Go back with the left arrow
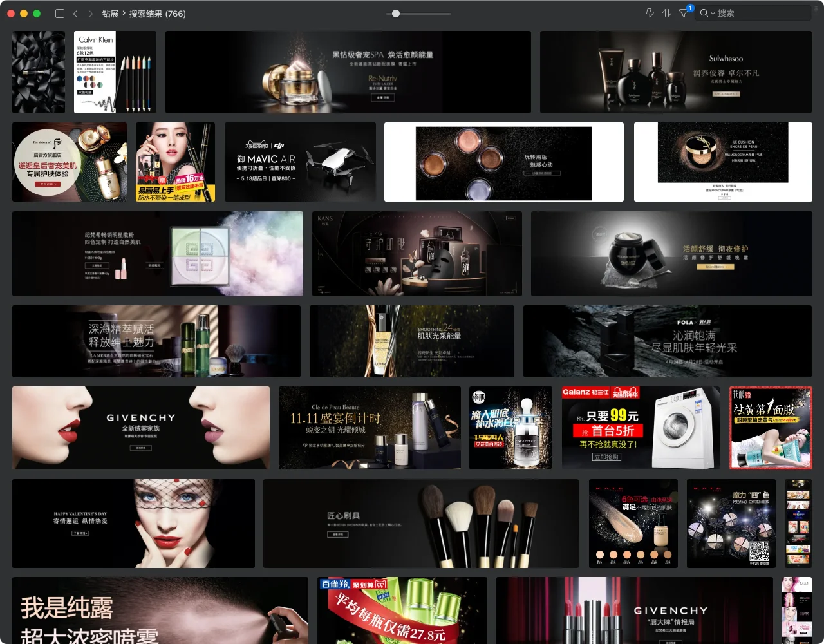Screen dimensions: 824x644 75,14
